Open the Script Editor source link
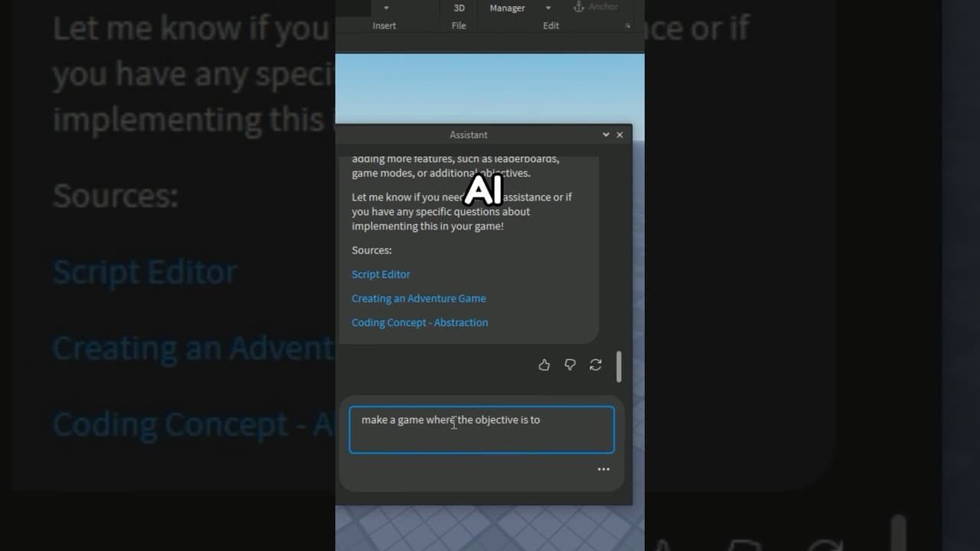The width and height of the screenshot is (980, 551). click(381, 274)
